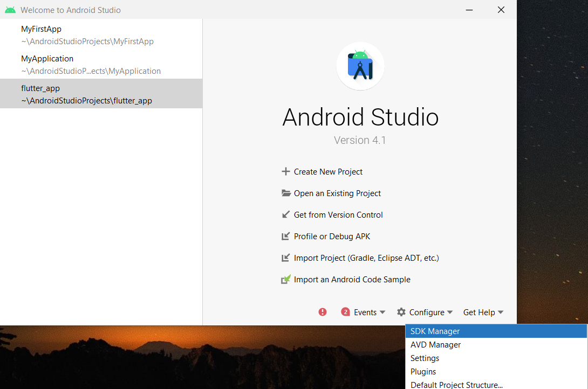Create New Project

(x=328, y=172)
